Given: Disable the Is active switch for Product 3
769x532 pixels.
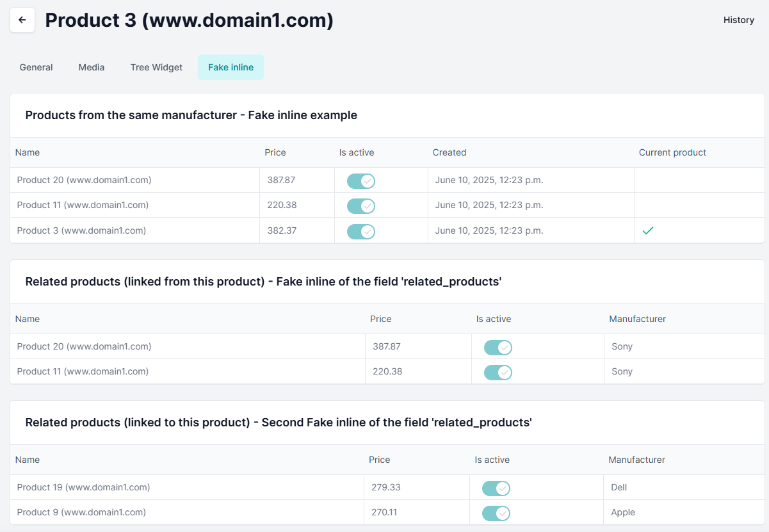Looking at the screenshot, I should click(361, 232).
